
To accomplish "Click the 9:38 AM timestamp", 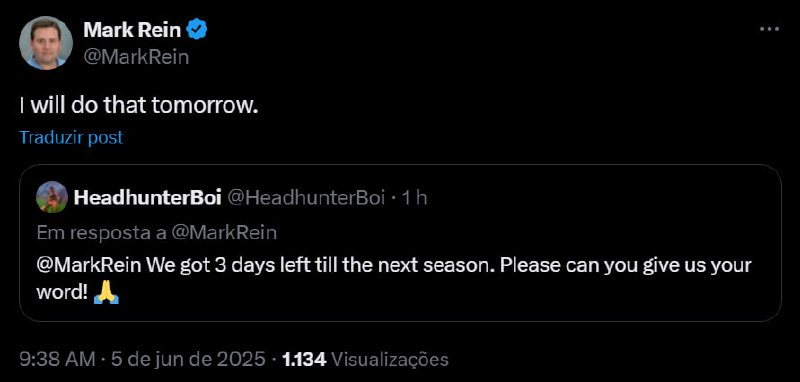I will [57, 360].
